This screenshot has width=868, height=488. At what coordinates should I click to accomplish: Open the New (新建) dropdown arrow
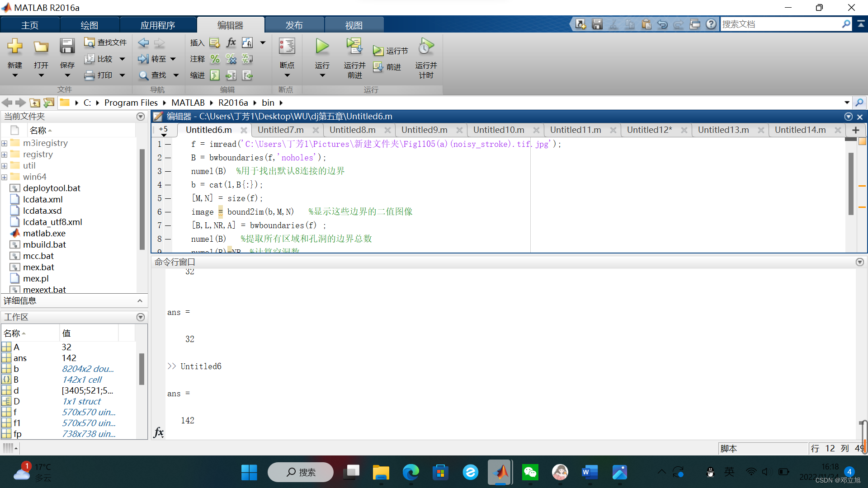coord(15,75)
